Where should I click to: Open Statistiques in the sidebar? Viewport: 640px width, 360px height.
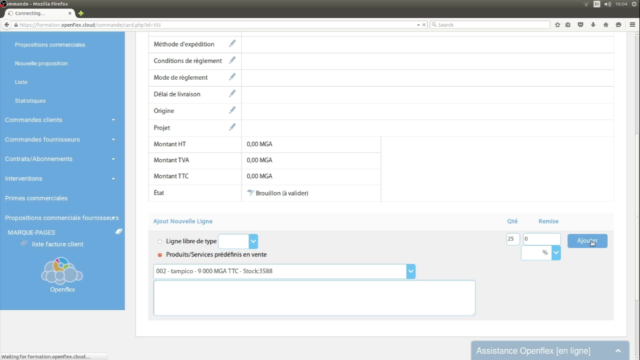30,100
